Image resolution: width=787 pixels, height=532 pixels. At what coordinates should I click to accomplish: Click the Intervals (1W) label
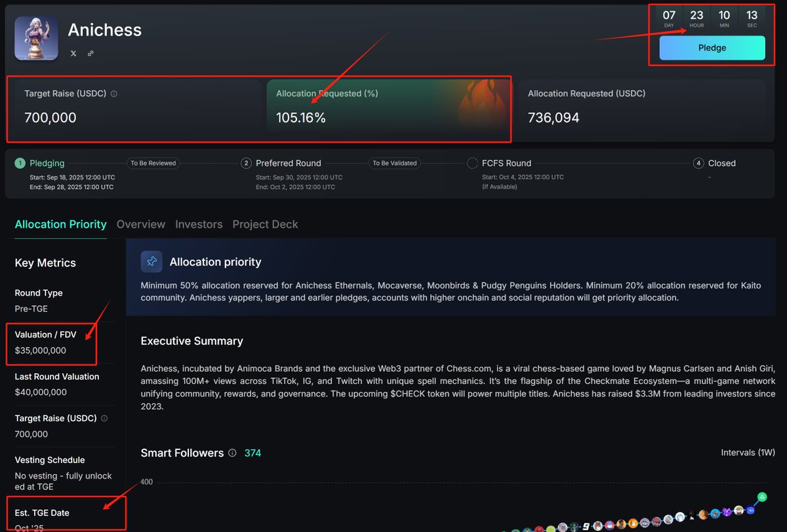pos(748,453)
